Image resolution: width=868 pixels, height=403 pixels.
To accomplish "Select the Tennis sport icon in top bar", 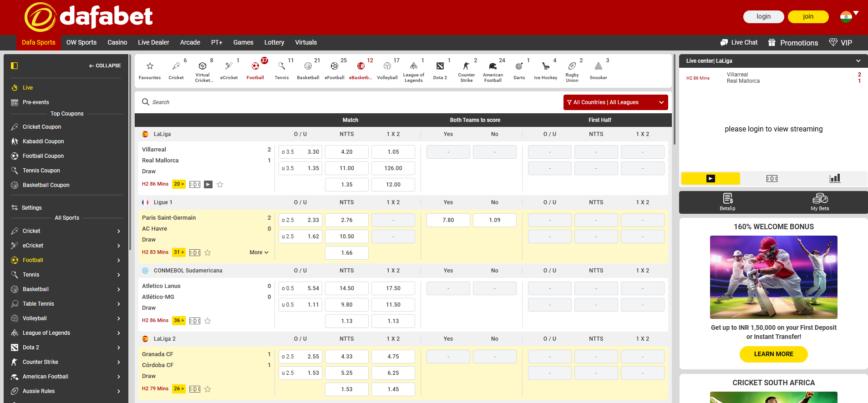I will click(282, 70).
